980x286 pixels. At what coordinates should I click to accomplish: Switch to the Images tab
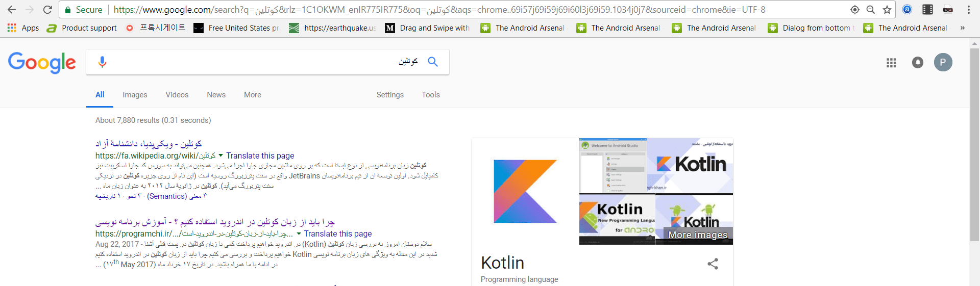[x=135, y=95]
